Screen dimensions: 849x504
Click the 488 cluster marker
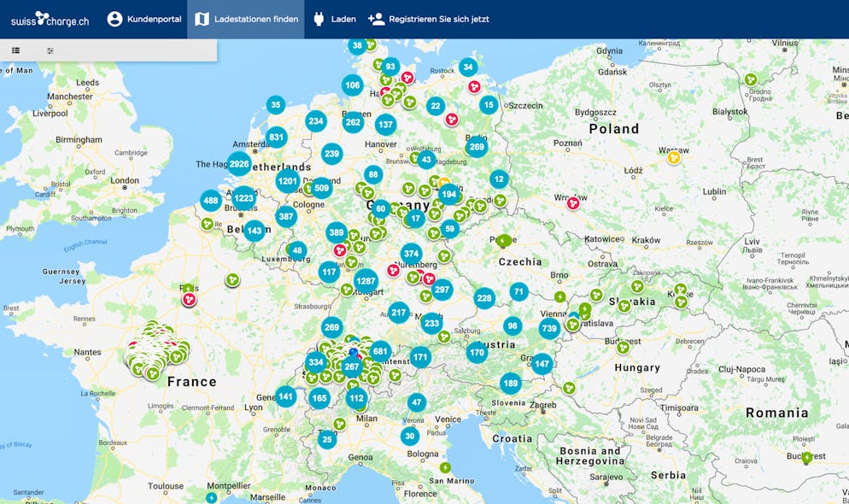(x=211, y=200)
